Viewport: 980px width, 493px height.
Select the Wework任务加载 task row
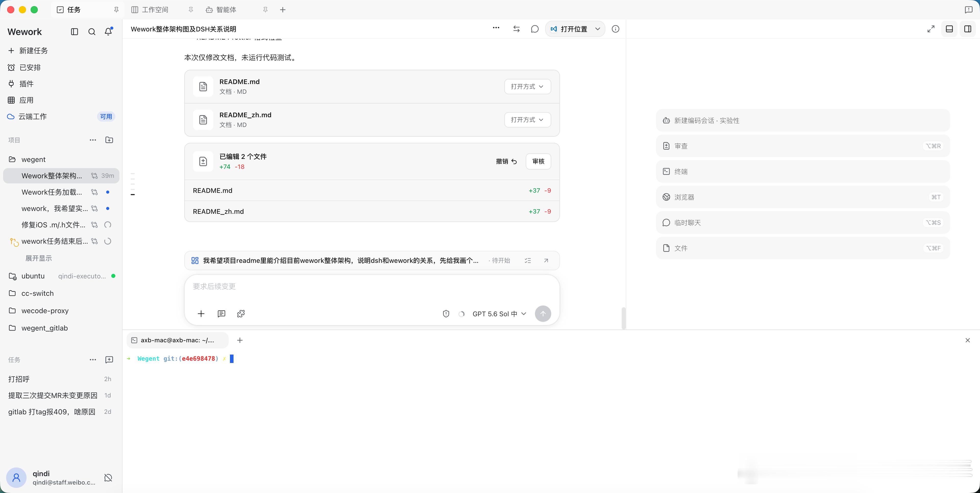click(x=61, y=192)
